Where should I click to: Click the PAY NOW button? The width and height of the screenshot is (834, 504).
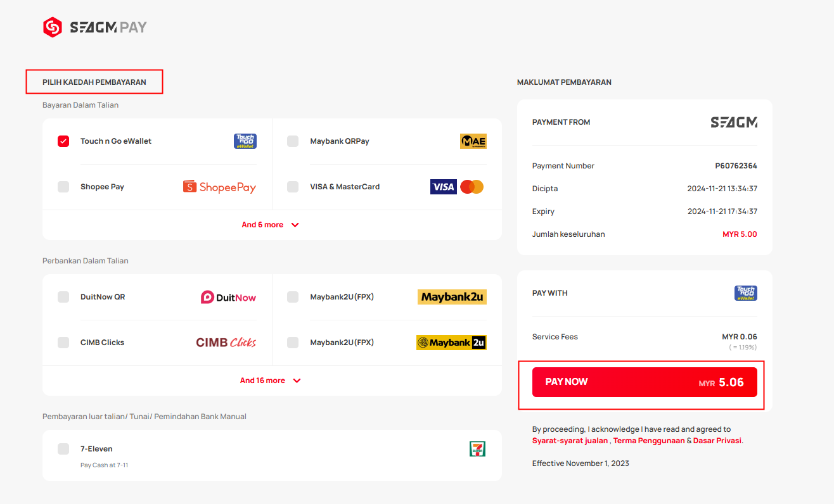pos(645,382)
